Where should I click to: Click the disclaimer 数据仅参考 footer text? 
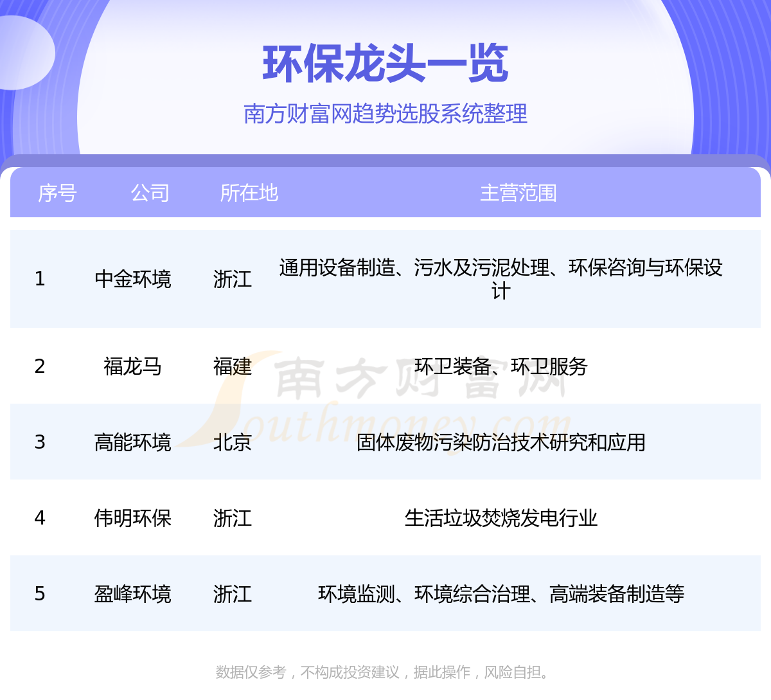(384, 672)
